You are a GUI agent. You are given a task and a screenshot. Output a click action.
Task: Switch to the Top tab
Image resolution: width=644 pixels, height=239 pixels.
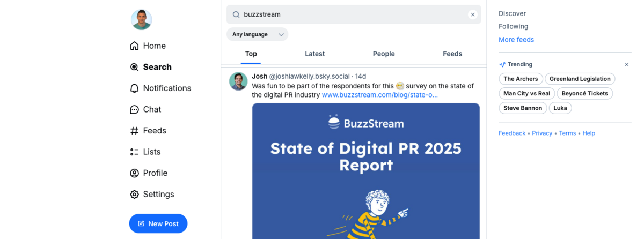coord(251,54)
